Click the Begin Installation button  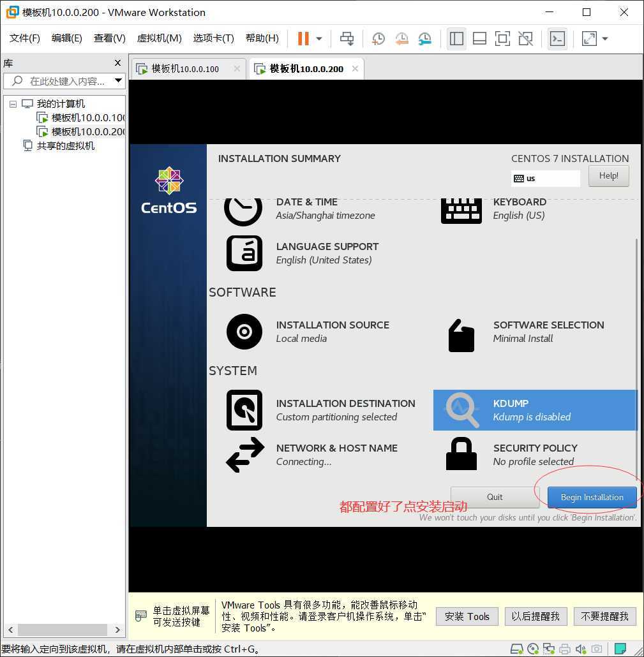pyautogui.click(x=592, y=498)
